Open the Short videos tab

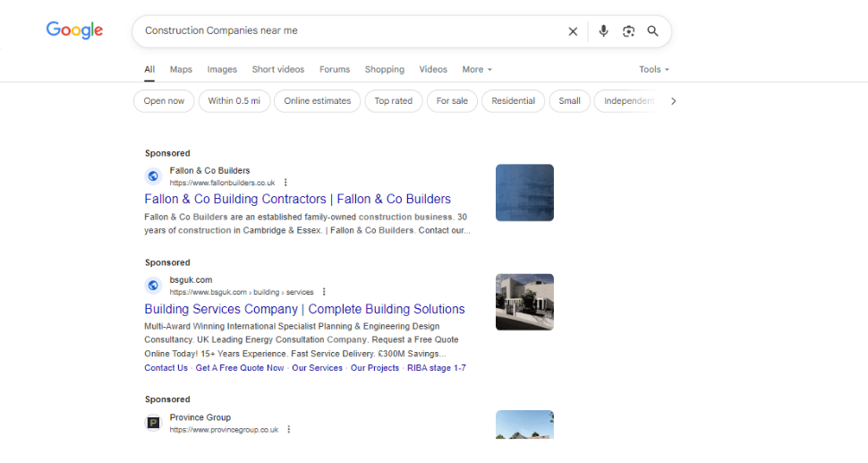[278, 69]
